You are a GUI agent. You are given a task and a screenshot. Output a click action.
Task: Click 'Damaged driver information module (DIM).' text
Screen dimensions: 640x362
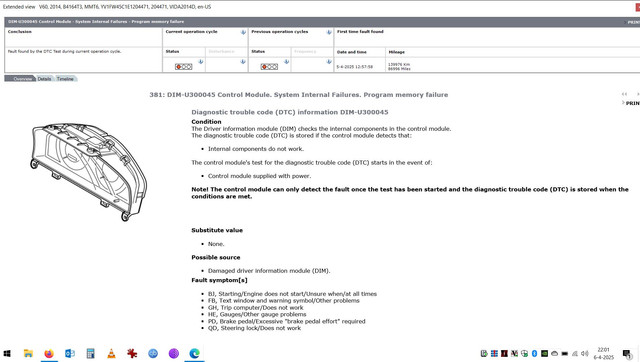[x=269, y=271]
